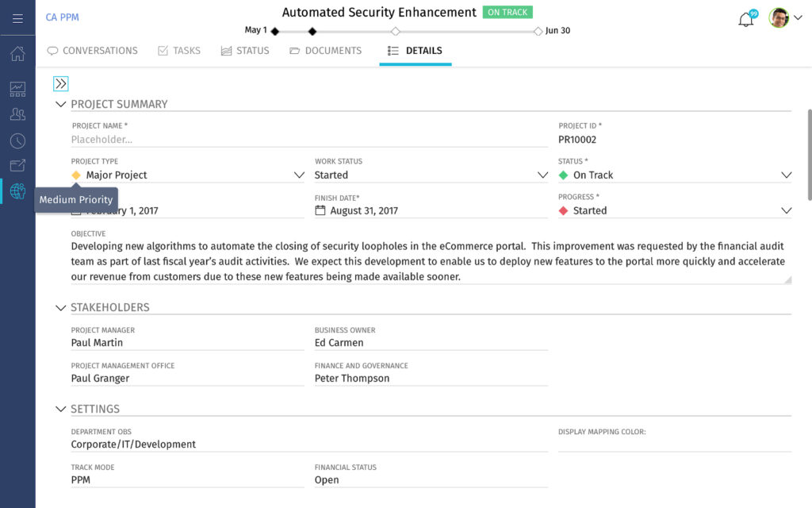Screen dimensions: 812x508
Task: Click the double-chevron expand panel icon
Action: click(x=61, y=83)
